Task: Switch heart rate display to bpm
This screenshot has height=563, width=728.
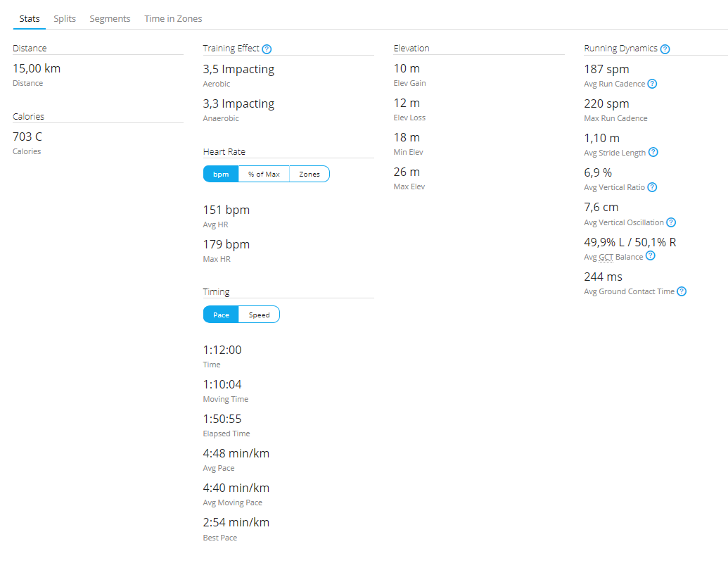Action: point(221,174)
